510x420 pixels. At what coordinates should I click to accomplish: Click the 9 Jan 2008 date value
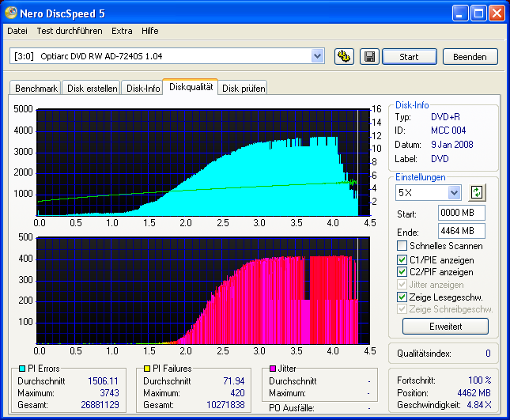pos(451,145)
